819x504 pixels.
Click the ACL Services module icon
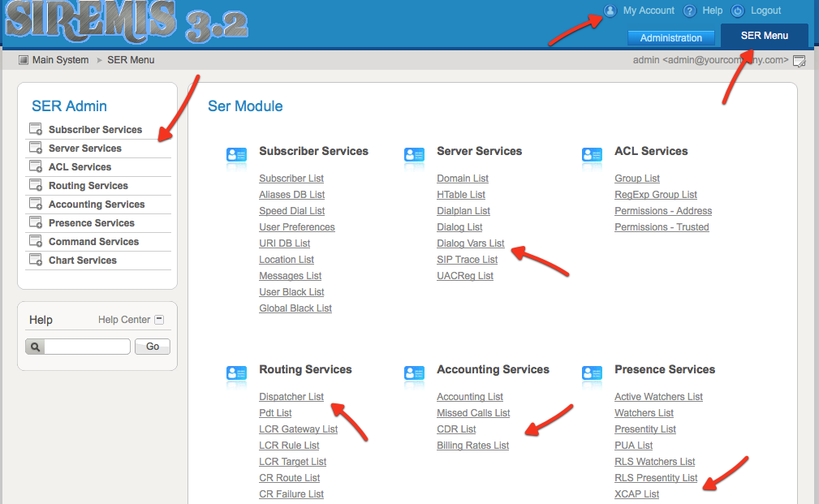[592, 157]
